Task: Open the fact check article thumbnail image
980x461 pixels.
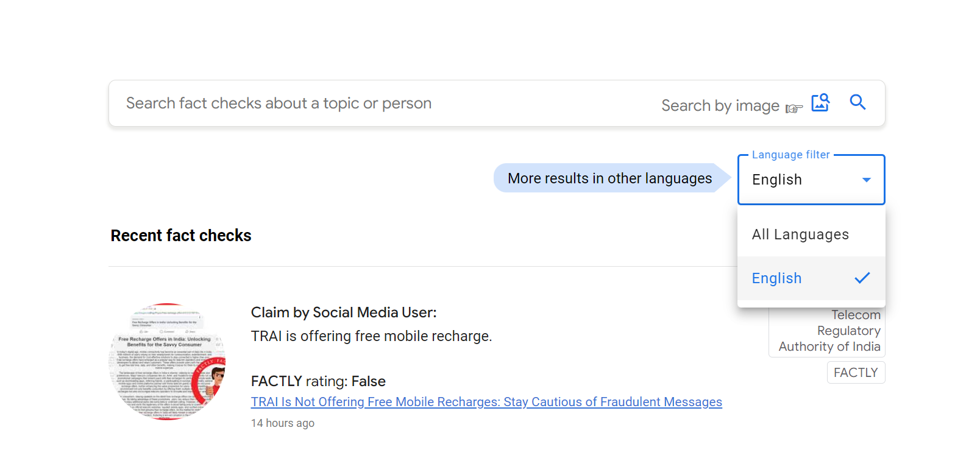Action: pyautogui.click(x=168, y=361)
